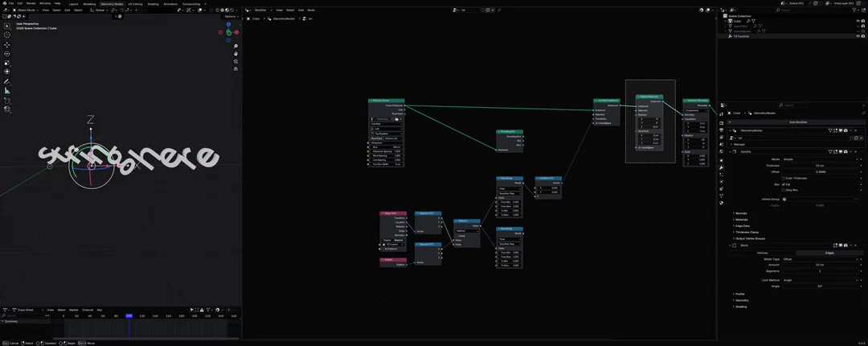Select the Vertices tab in Bevel modifier
Image resolution: width=868 pixels, height=346 pixels.
(762, 253)
